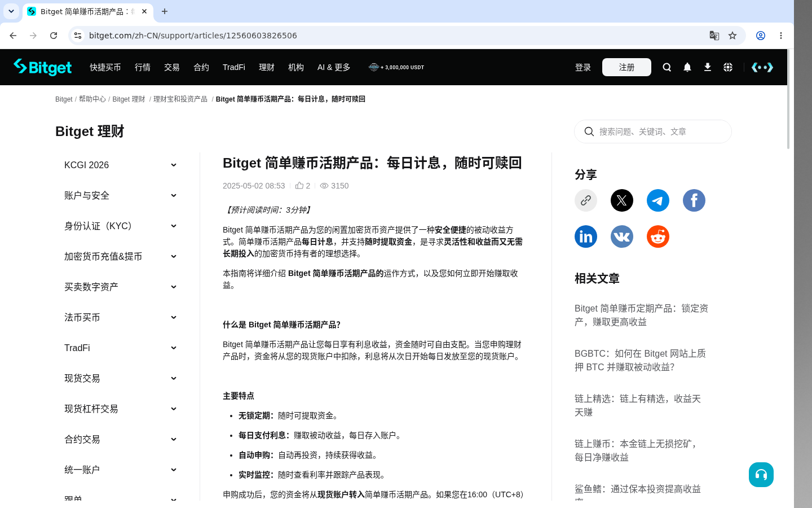Open TradFi nav menu in header

(x=234, y=67)
